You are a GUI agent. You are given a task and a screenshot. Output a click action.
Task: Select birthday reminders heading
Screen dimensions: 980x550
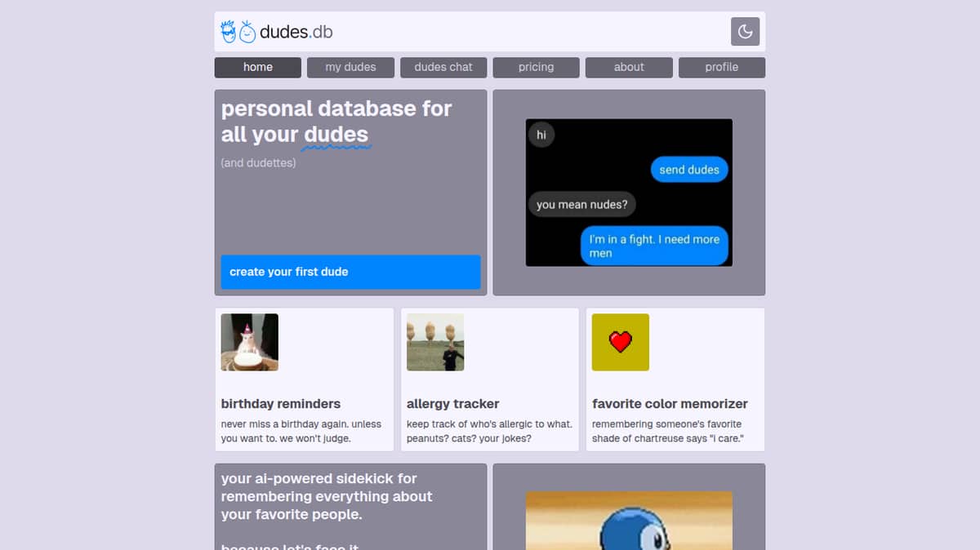coord(281,404)
